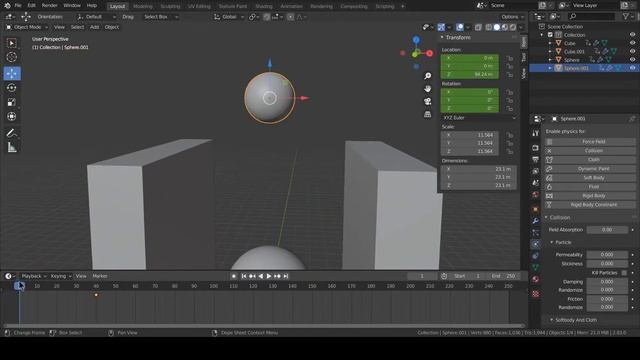
Task: Open the File menu
Action: coord(18,6)
